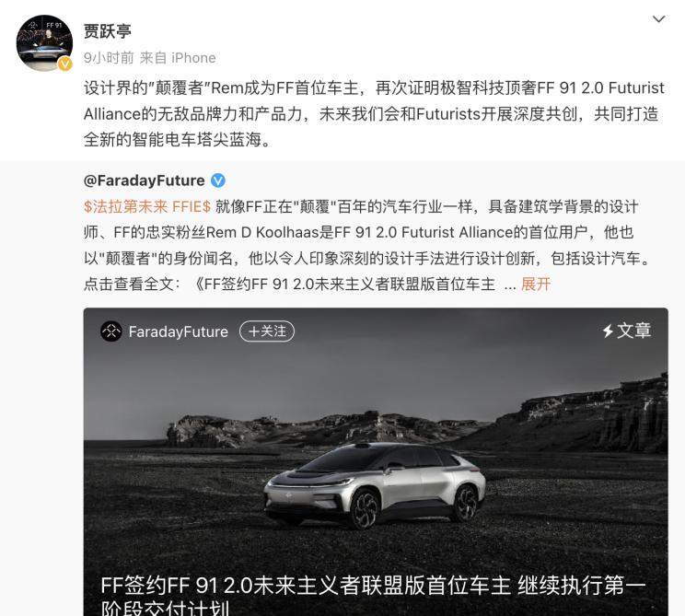685x616 pixels.
Task: Open the $法拉第未来 FFIE$ stock tag
Action: [x=147, y=206]
